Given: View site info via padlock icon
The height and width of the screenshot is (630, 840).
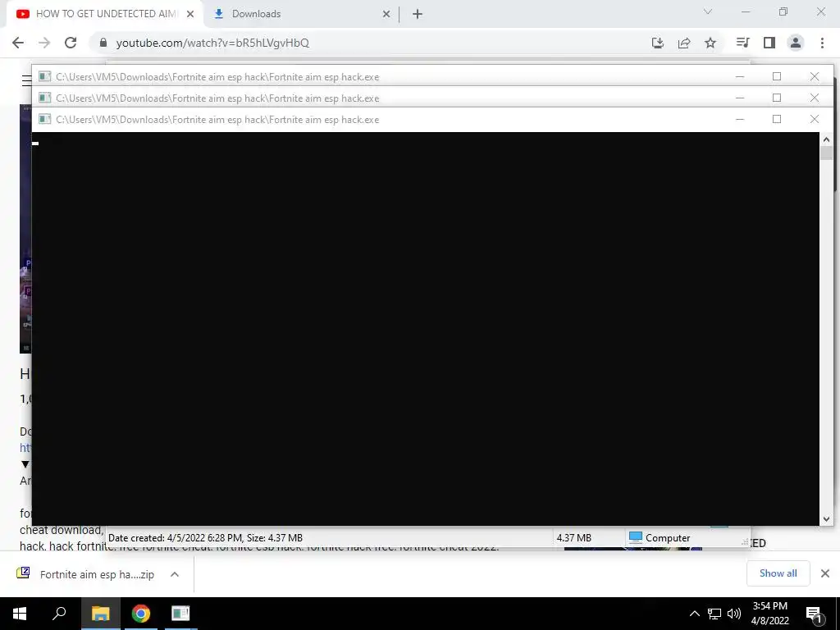Looking at the screenshot, I should [103, 43].
